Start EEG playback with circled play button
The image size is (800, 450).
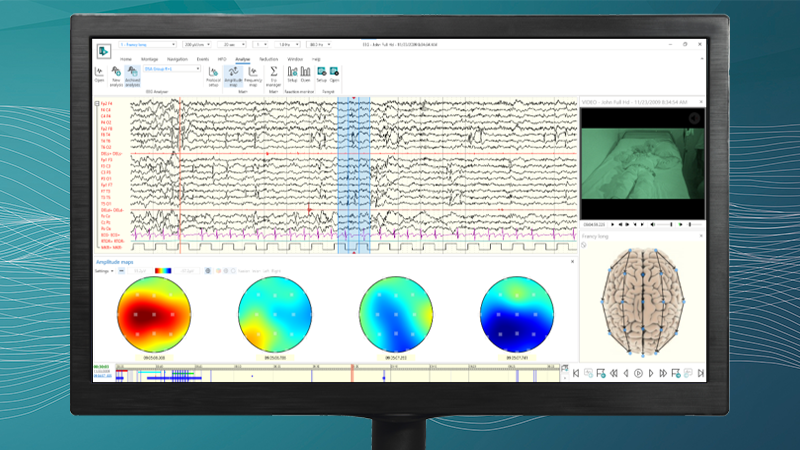638,373
